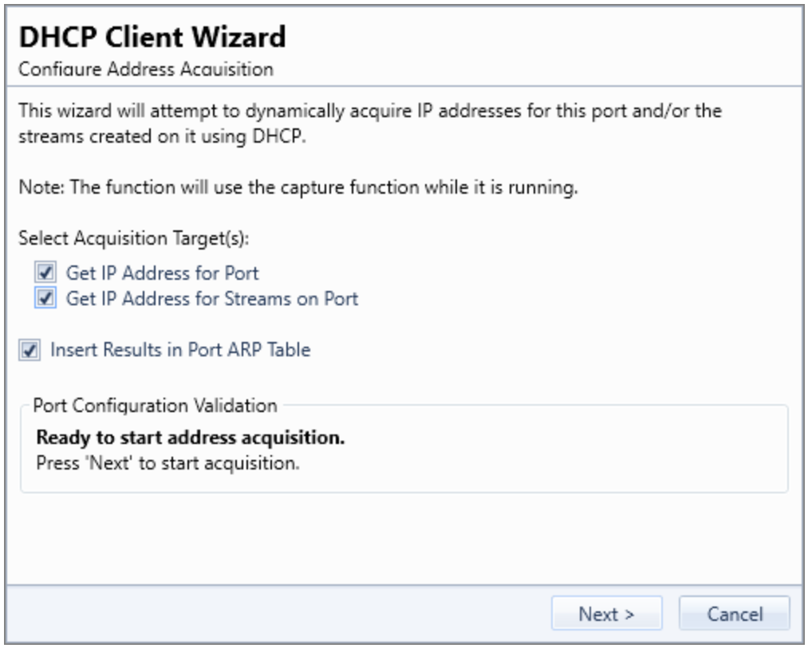Toggle Get IP Address for Streams on Port checkbox
This screenshot has height=652, width=812.
[45, 298]
